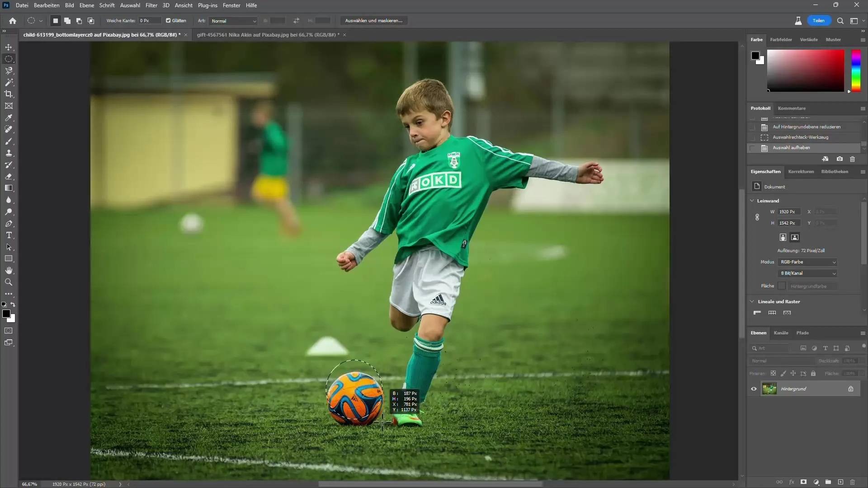Open the 8 Bit/Kanal dropdown
The height and width of the screenshot is (488, 868).
tap(808, 273)
